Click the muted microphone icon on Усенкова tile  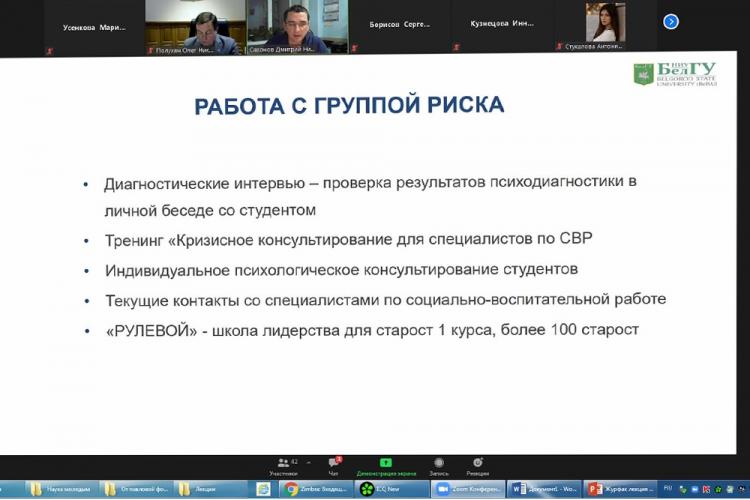click(50, 51)
